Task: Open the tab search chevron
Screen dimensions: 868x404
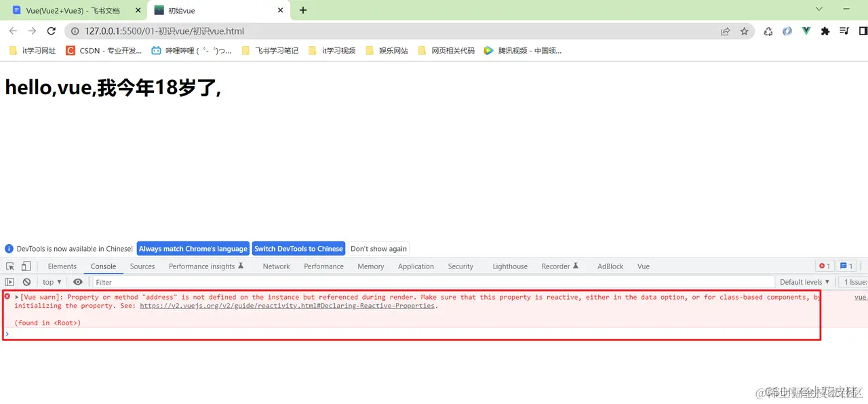Action: click(818, 9)
